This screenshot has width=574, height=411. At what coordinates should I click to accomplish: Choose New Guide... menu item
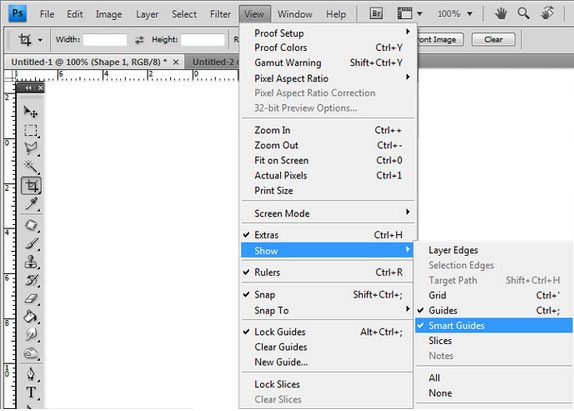(x=327, y=362)
